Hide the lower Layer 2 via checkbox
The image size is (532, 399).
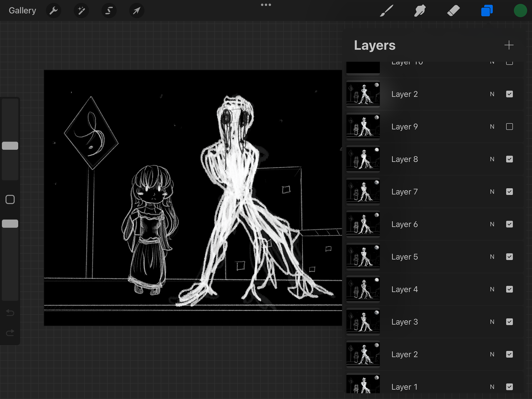point(509,354)
